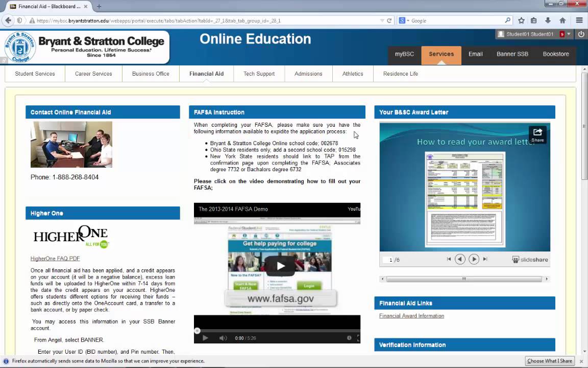Click the Choose What I Share button
588x368 pixels.
coord(550,361)
